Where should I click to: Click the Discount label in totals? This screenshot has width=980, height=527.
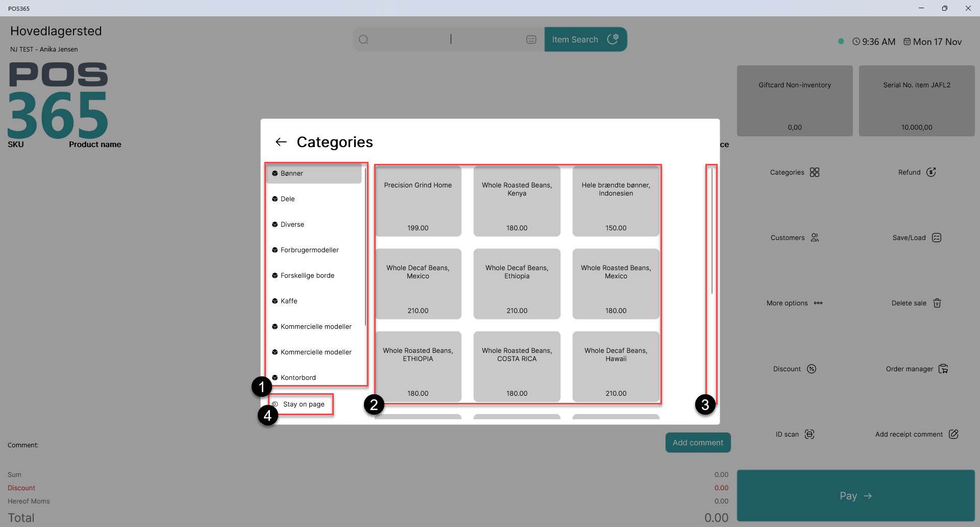[x=21, y=488]
